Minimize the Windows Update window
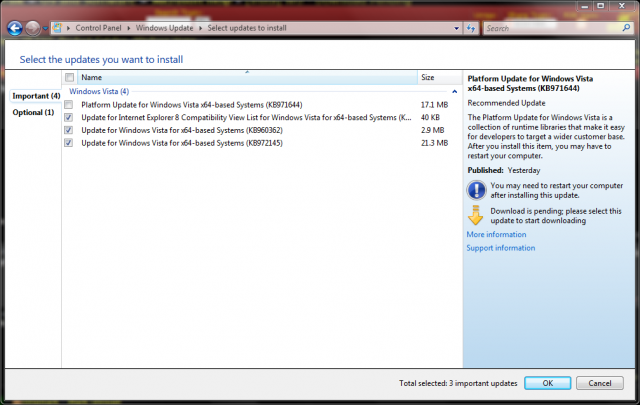The height and width of the screenshot is (405, 640). [x=585, y=6]
